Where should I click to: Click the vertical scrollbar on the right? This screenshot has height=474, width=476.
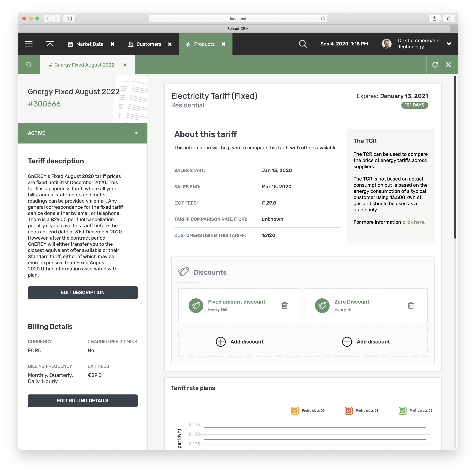pos(455,158)
